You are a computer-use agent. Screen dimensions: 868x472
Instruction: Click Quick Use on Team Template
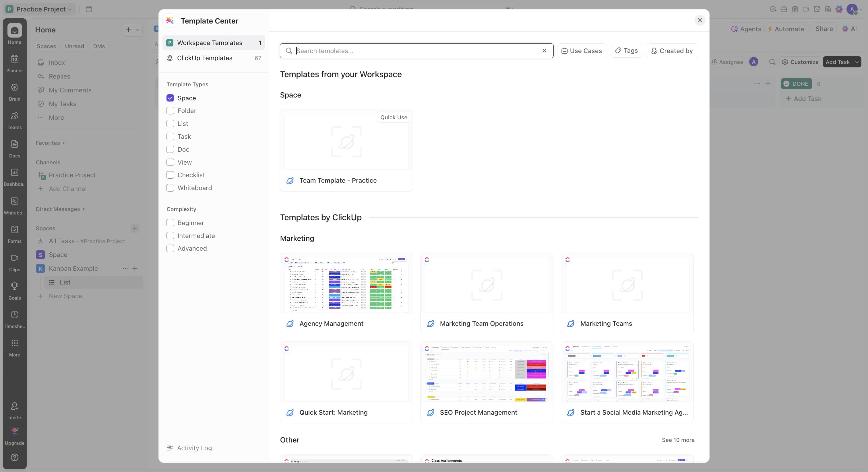[394, 117]
